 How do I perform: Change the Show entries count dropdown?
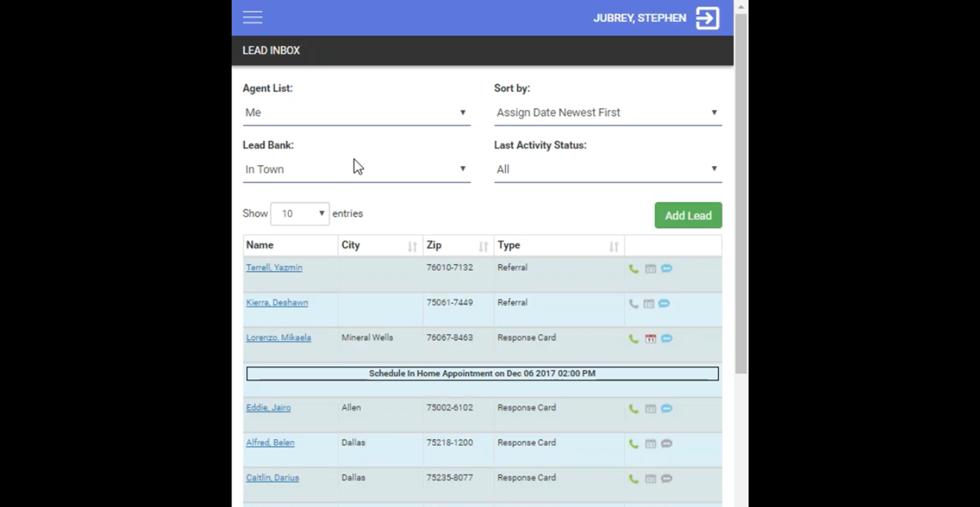299,214
